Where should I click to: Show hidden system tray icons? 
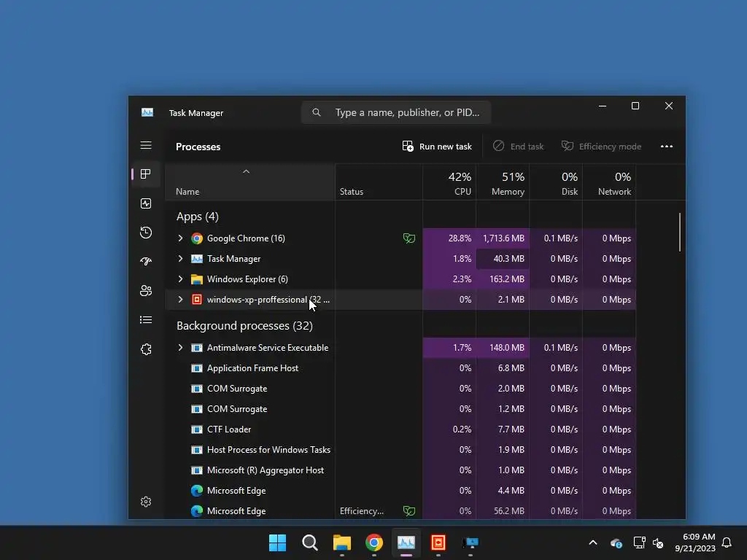[592, 542]
